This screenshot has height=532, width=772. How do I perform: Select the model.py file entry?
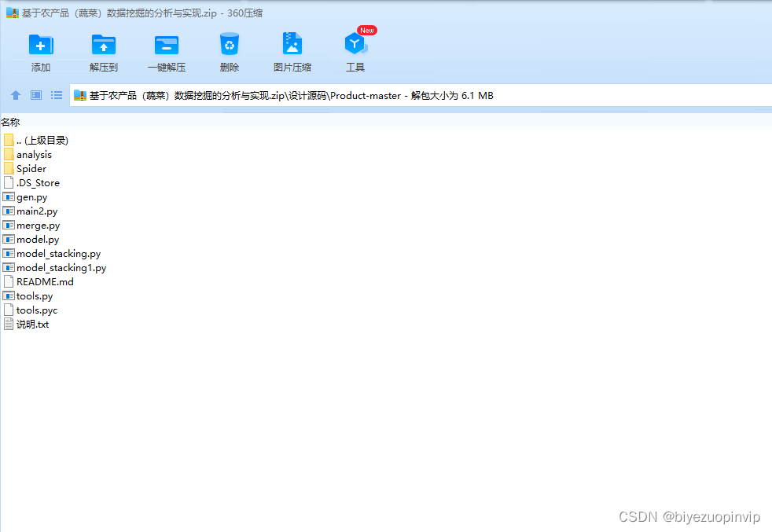(36, 239)
